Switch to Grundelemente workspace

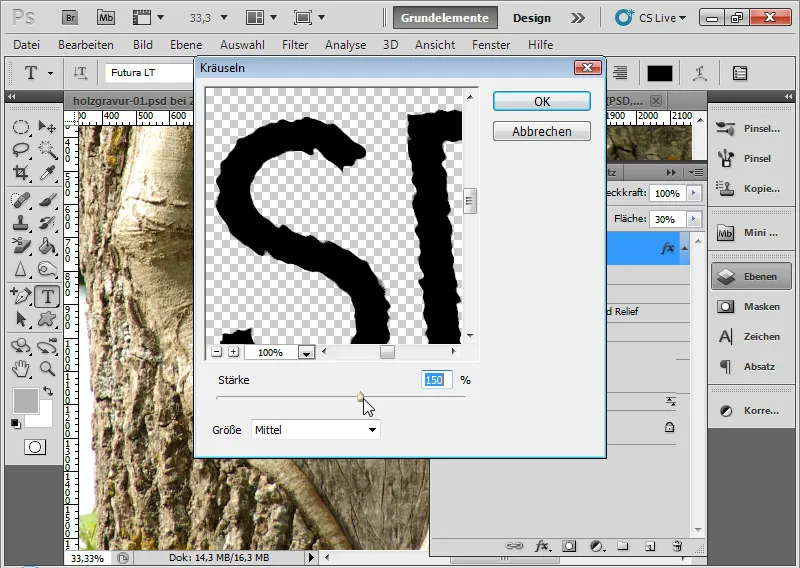pos(444,18)
